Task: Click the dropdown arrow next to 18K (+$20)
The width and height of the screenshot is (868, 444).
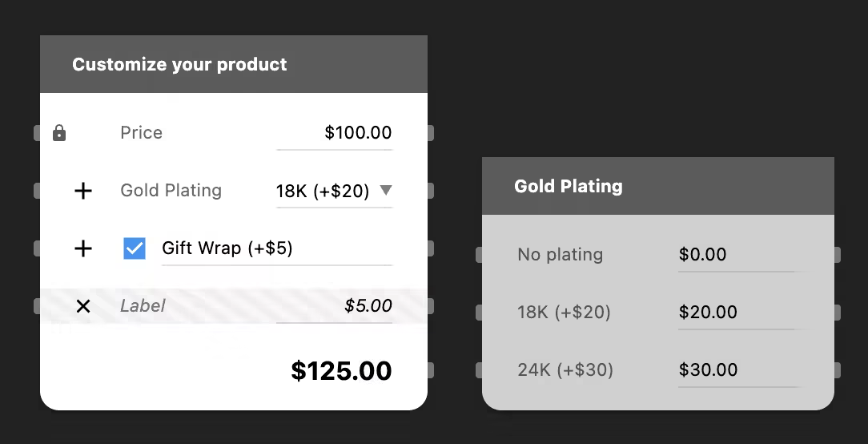Action: point(385,191)
